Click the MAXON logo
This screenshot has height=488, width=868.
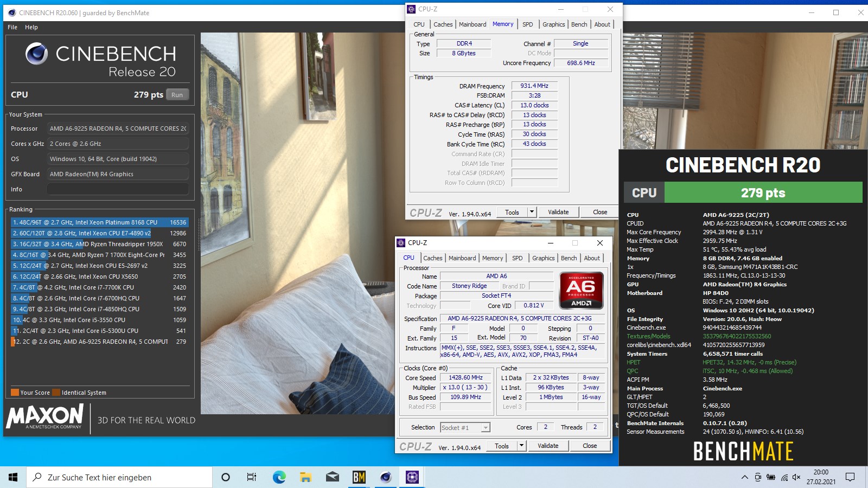coord(44,417)
